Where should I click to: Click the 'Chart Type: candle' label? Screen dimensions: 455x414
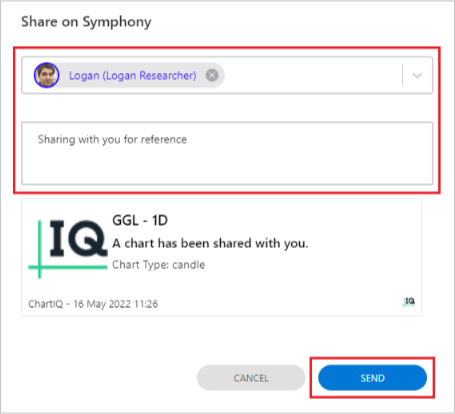click(159, 265)
